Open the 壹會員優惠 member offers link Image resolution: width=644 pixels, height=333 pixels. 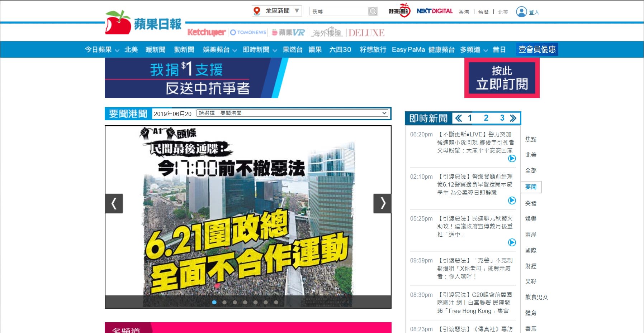(x=537, y=49)
